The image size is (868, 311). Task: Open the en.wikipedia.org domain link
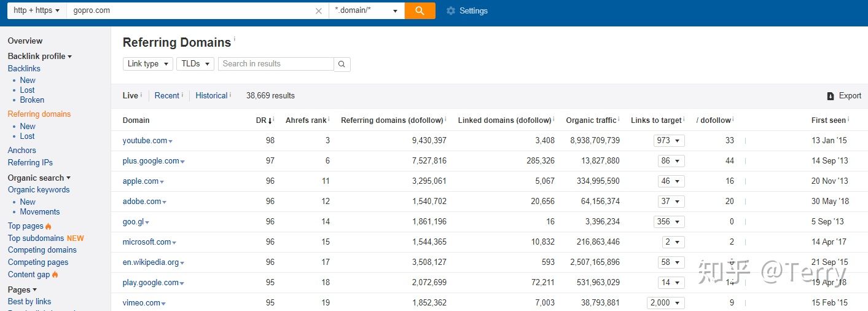tap(151, 262)
